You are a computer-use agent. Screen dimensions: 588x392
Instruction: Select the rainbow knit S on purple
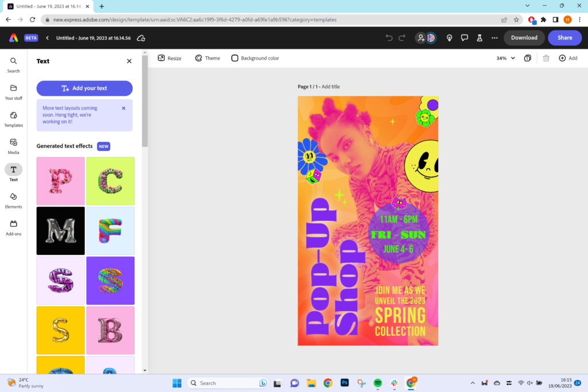click(110, 281)
